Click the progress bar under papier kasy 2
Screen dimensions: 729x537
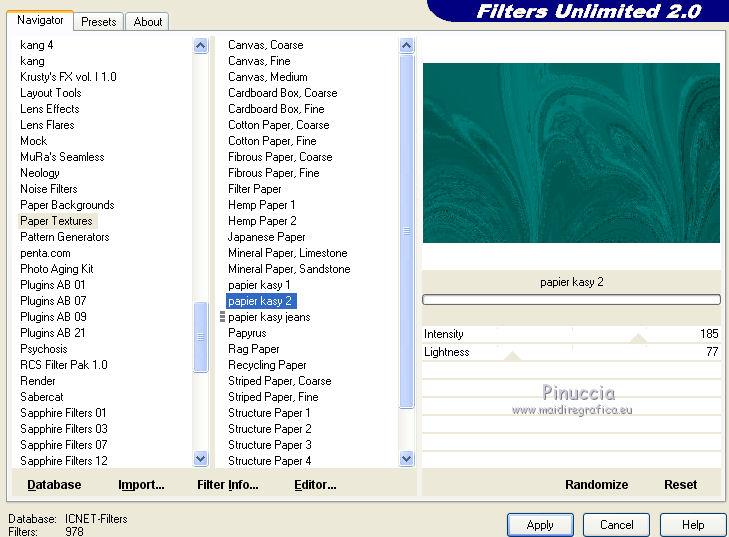click(x=571, y=300)
